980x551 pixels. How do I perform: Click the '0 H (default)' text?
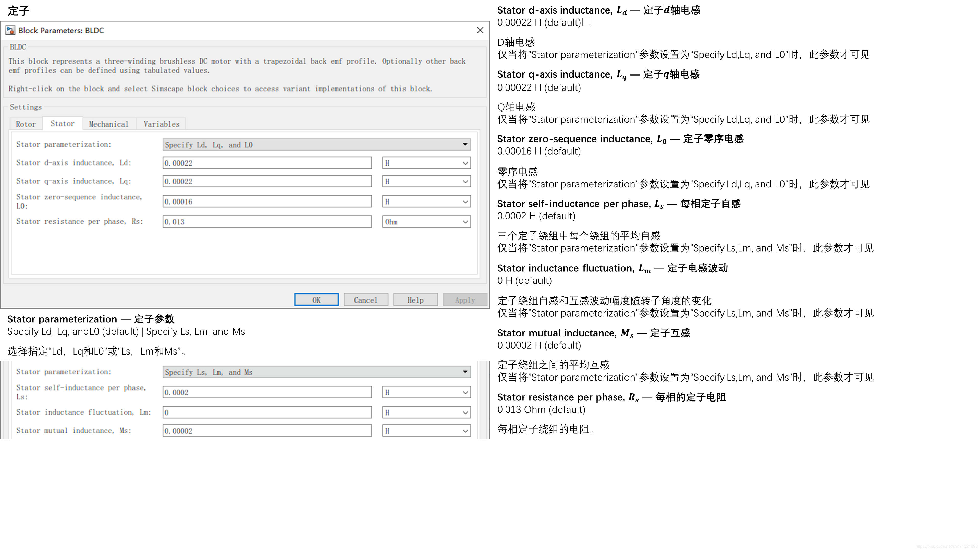(525, 281)
